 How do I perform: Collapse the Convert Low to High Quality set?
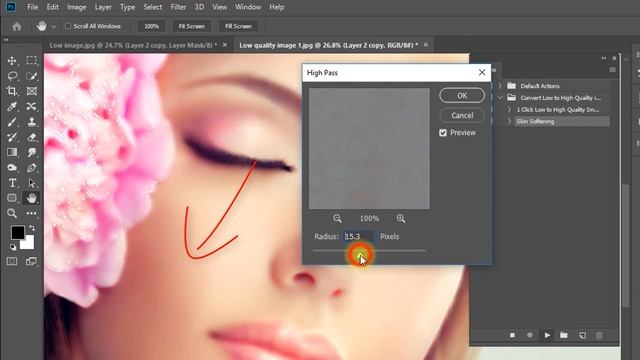500,98
